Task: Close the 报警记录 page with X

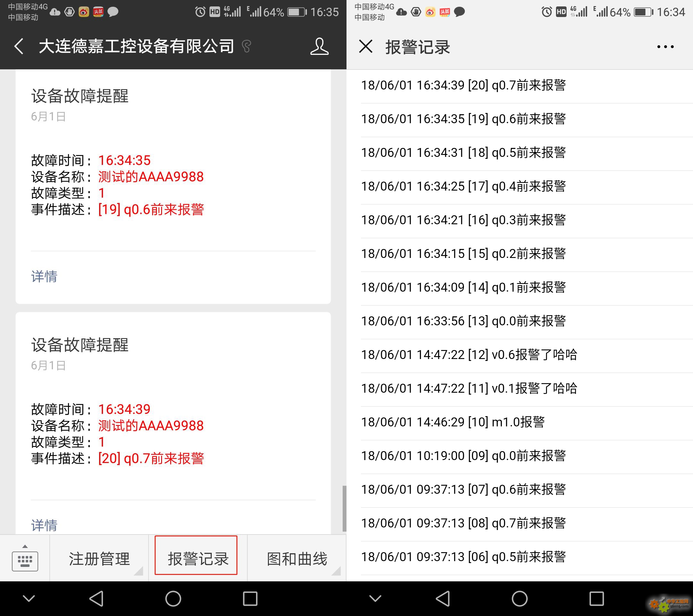Action: coord(365,47)
